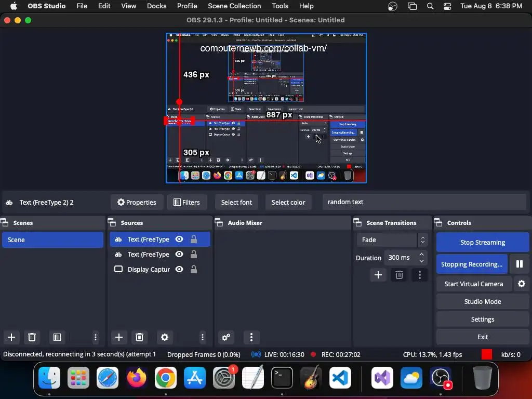Click the random text input field
This screenshot has height=399, width=532.
(424, 202)
